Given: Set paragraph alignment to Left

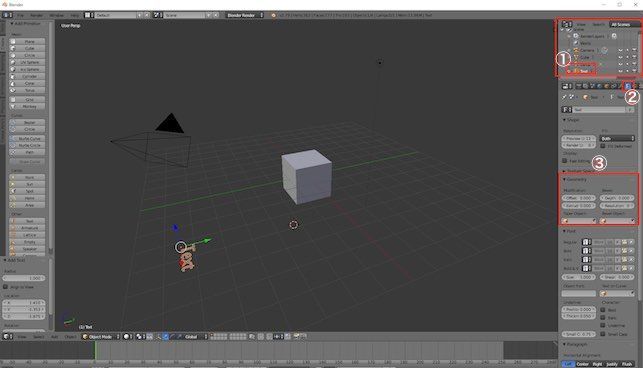Looking at the screenshot, I should 568,364.
